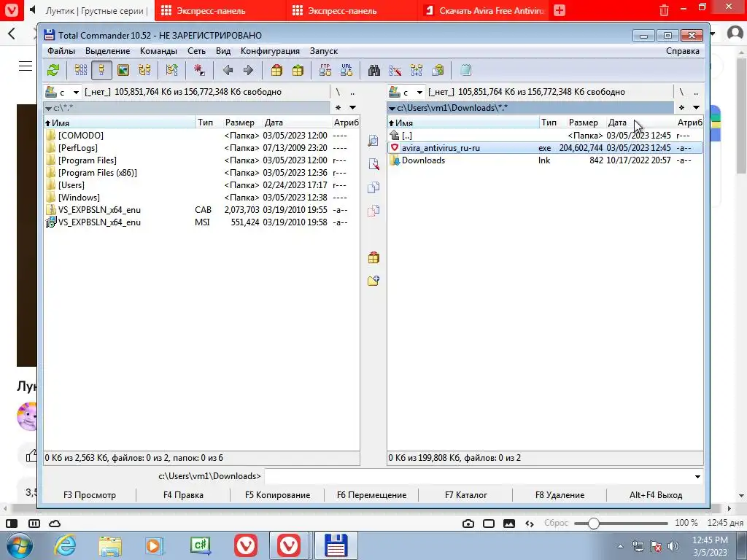
Task: Open the Файлы menu
Action: point(61,51)
